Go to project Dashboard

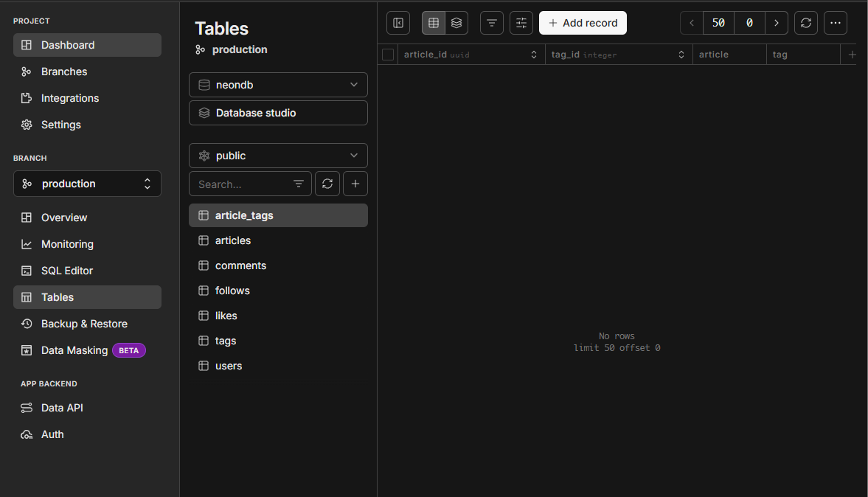pos(88,45)
